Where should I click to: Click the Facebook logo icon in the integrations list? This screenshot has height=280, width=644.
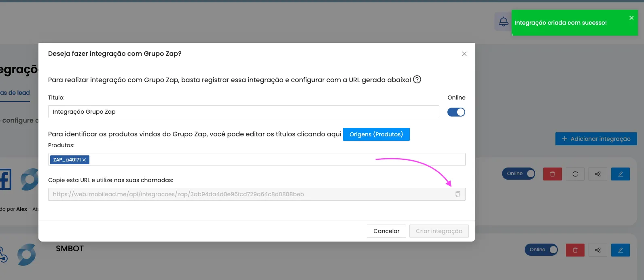6,179
